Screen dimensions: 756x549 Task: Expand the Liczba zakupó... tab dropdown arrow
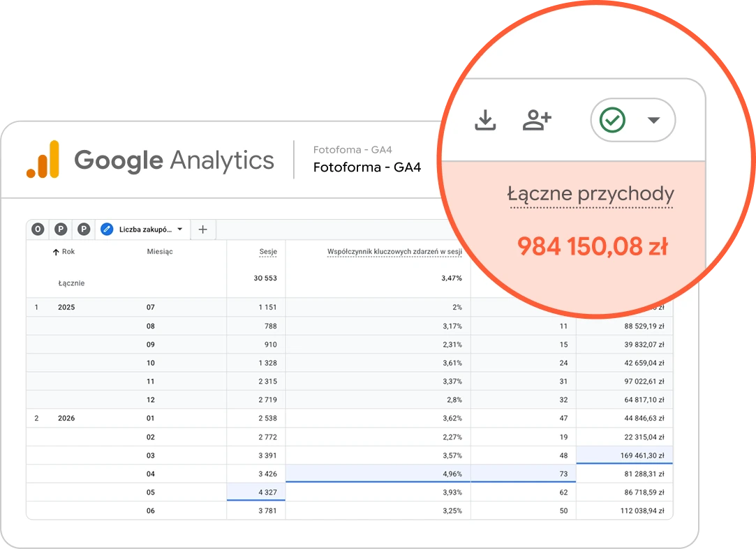(x=180, y=230)
